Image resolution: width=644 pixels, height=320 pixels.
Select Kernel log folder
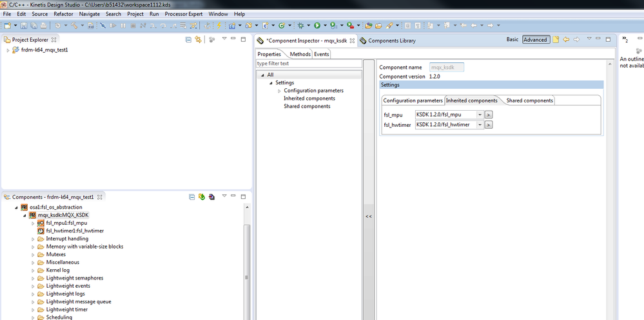pos(57,270)
